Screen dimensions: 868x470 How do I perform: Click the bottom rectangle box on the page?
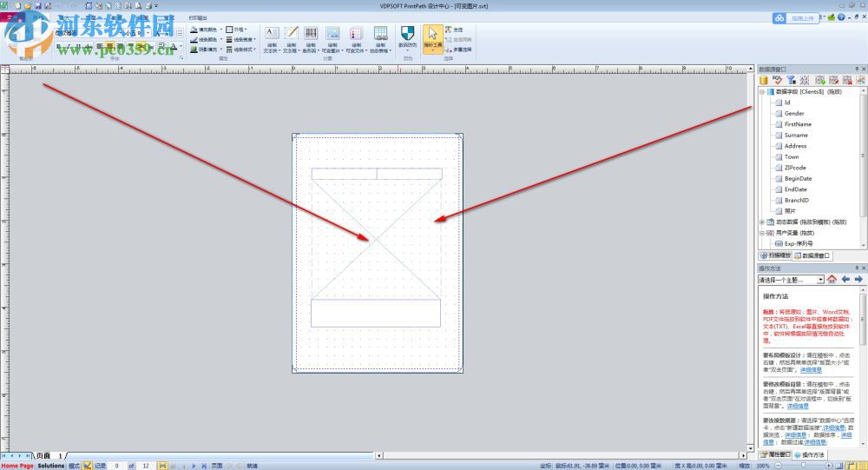tap(376, 313)
